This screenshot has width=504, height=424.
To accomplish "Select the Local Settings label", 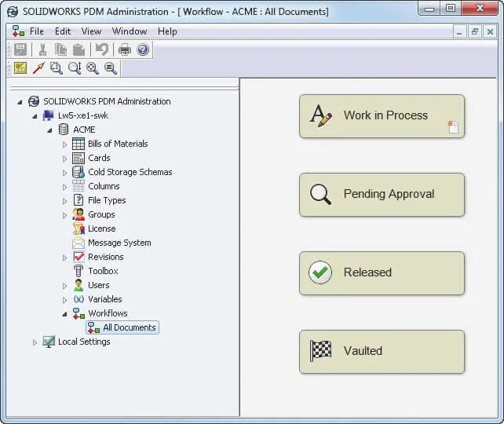I will 84,342.
